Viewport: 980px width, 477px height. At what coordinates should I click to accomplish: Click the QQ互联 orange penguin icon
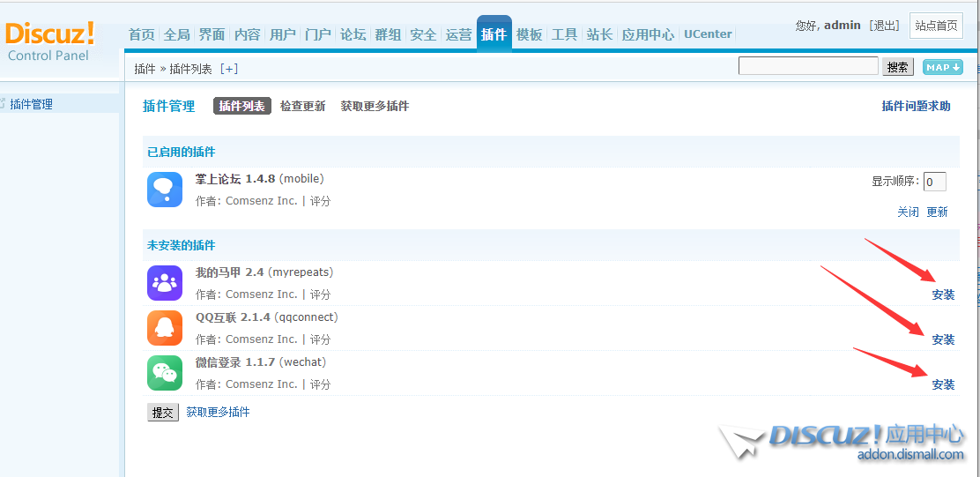tap(165, 328)
